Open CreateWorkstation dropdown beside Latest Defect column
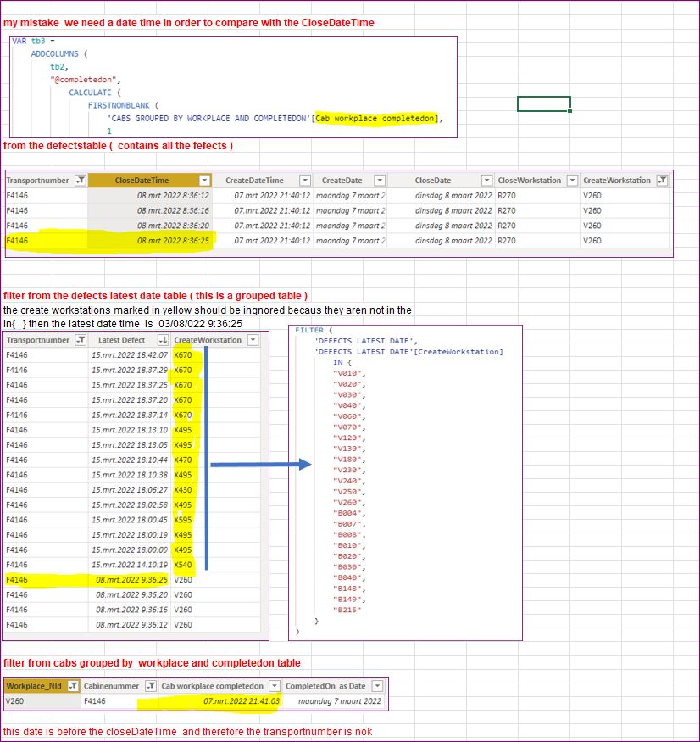The image size is (700, 742). click(253, 340)
